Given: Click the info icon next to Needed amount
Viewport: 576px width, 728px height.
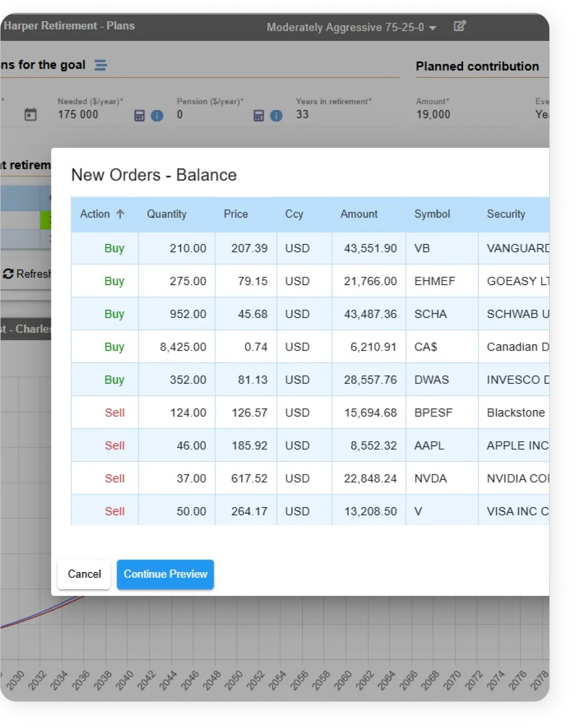Looking at the screenshot, I should tap(158, 116).
